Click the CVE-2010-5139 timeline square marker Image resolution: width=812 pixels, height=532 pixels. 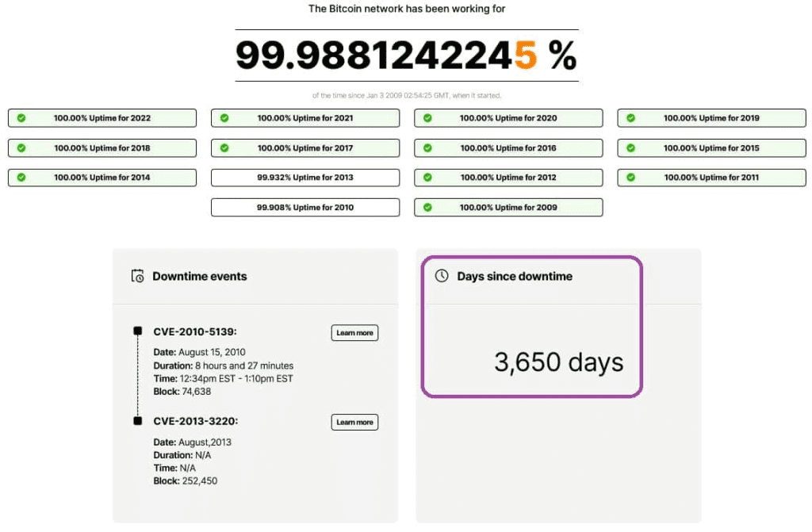click(x=138, y=331)
